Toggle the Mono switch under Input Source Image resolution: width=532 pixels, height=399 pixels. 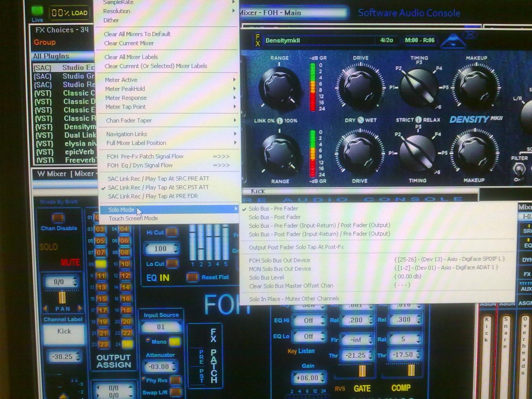coord(175,342)
